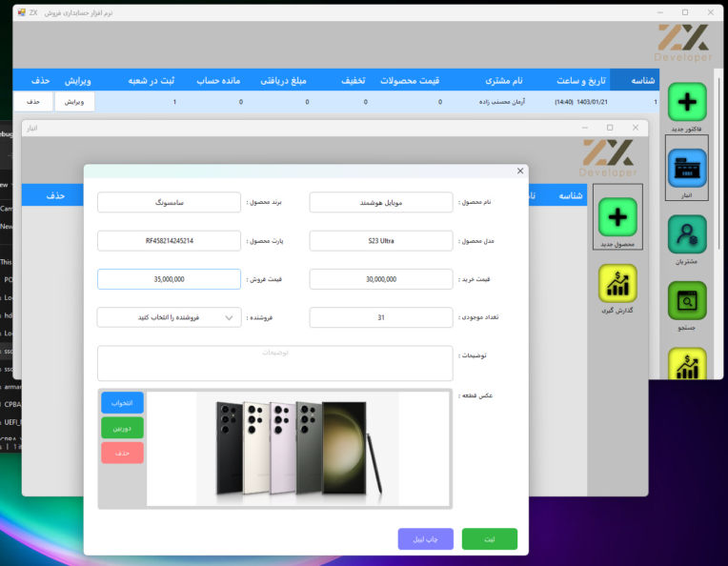Open the blue warehouse (انبار) icon
Viewport: 728px width, 566px height.
687,168
